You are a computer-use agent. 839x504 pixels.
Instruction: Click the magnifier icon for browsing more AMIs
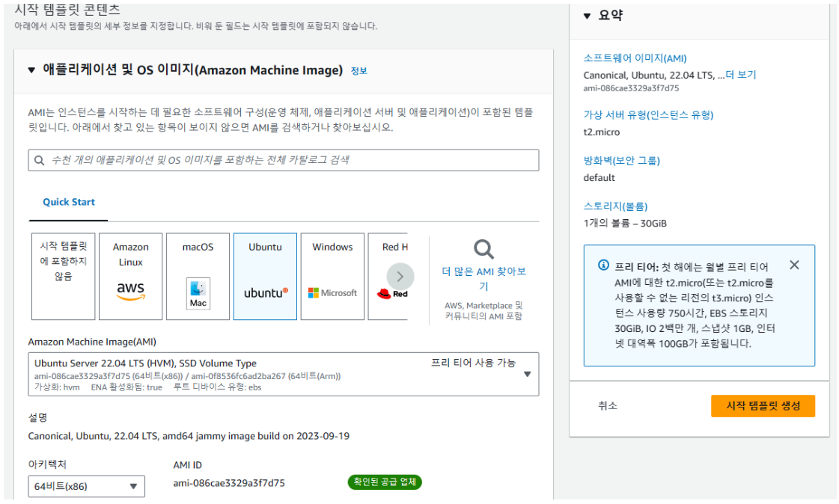coord(483,249)
